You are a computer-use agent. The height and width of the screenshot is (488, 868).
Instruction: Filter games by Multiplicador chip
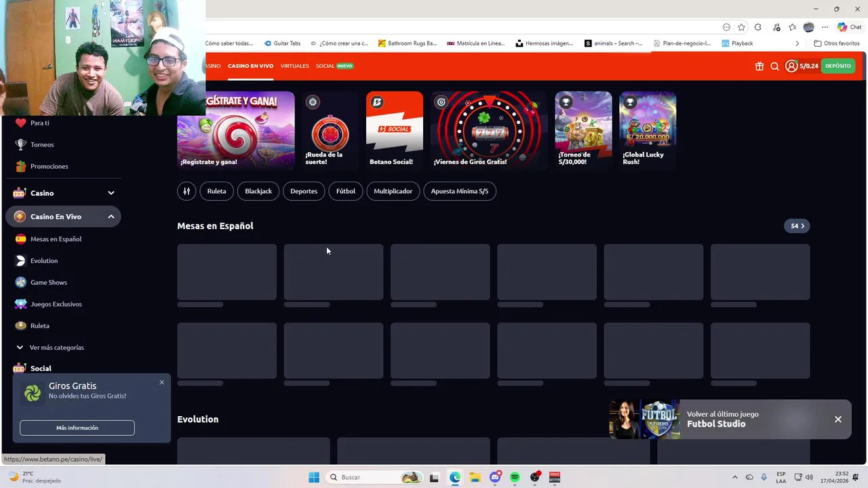coord(393,191)
